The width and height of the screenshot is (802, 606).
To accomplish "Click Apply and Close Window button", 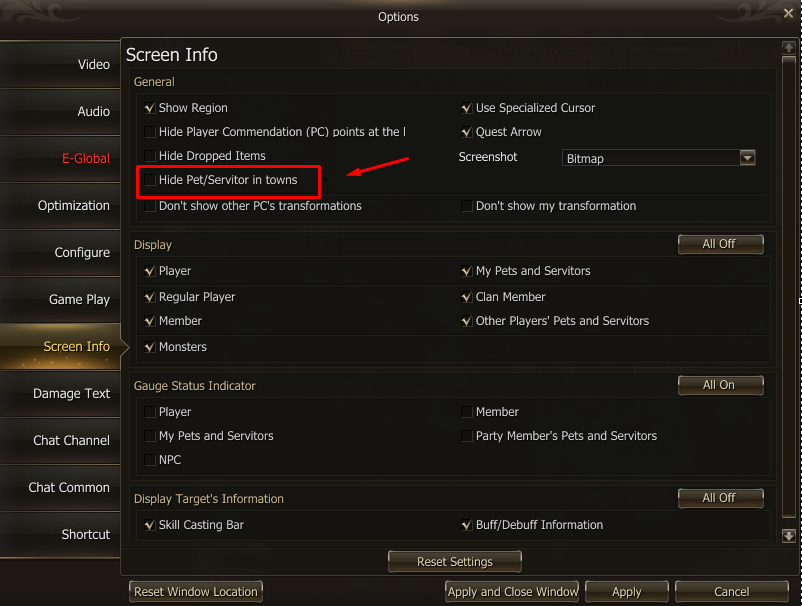I will tap(512, 592).
